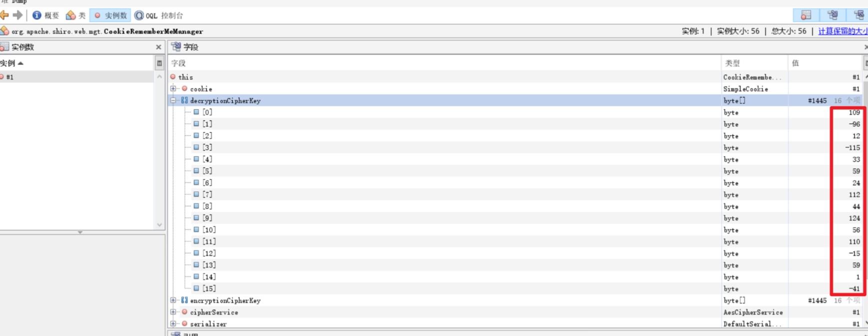This screenshot has width=868, height=336.
Task: Open the 概要 overview view
Action: (45, 15)
